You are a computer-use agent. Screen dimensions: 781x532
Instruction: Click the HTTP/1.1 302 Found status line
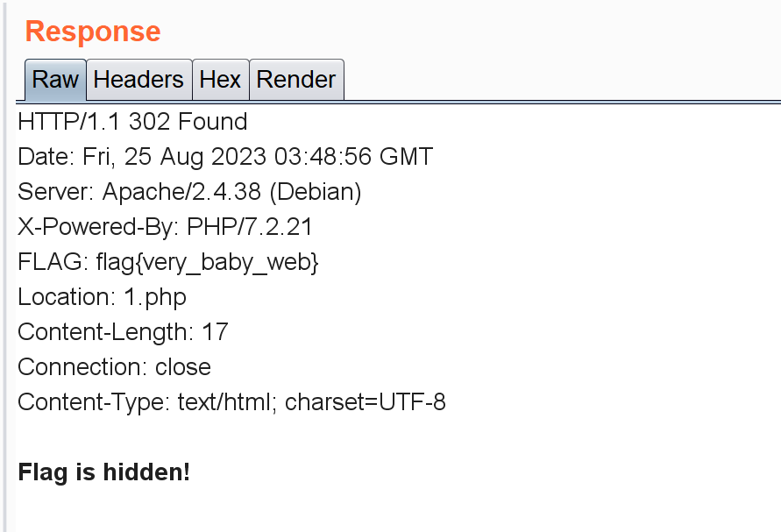coord(132,122)
